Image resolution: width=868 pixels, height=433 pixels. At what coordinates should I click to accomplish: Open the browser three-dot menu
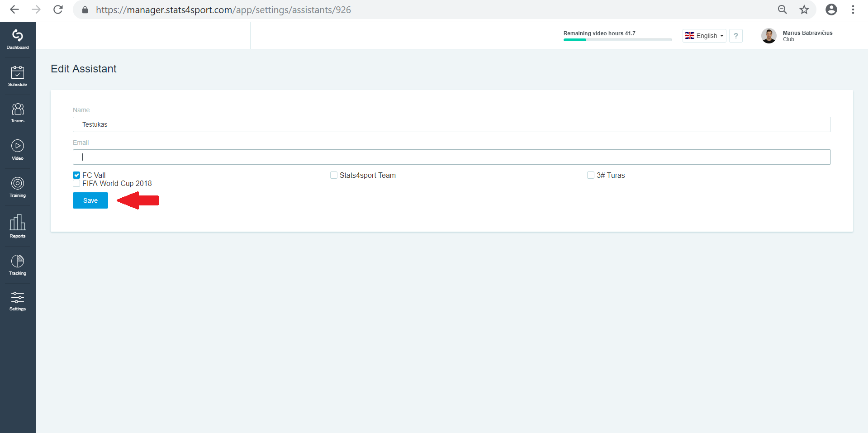853,10
